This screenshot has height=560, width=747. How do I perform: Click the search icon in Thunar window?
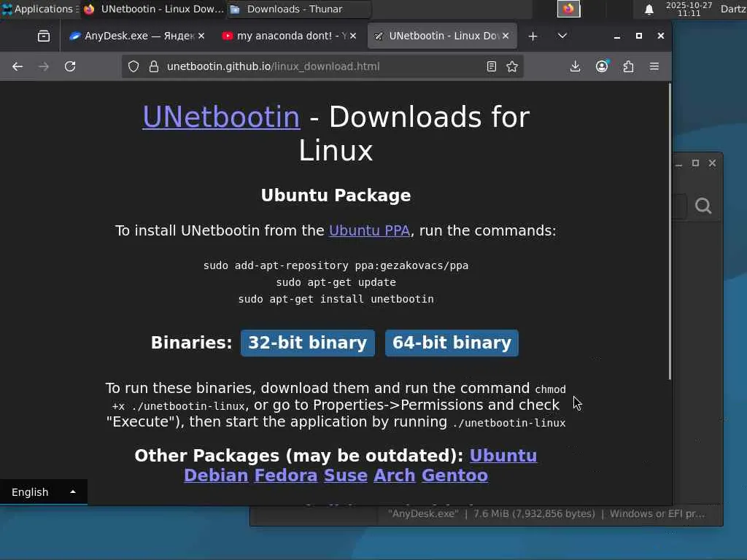pyautogui.click(x=703, y=206)
